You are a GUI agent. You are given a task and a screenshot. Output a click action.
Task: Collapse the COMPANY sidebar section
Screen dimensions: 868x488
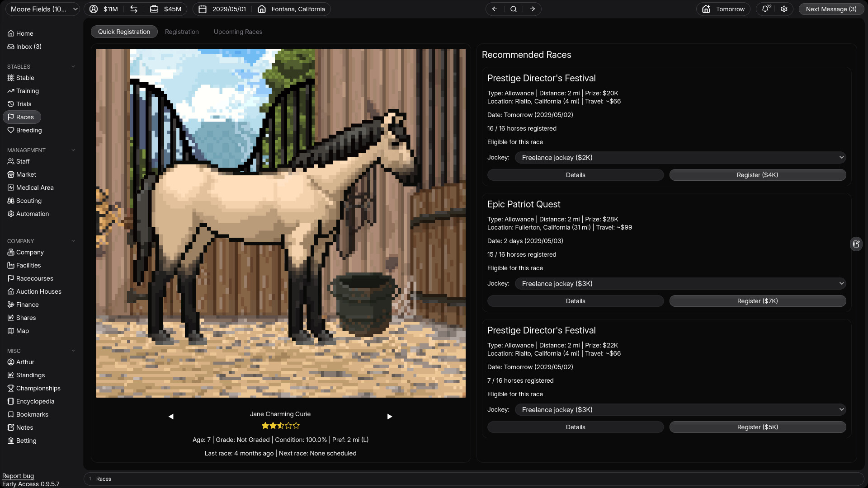tap(73, 241)
